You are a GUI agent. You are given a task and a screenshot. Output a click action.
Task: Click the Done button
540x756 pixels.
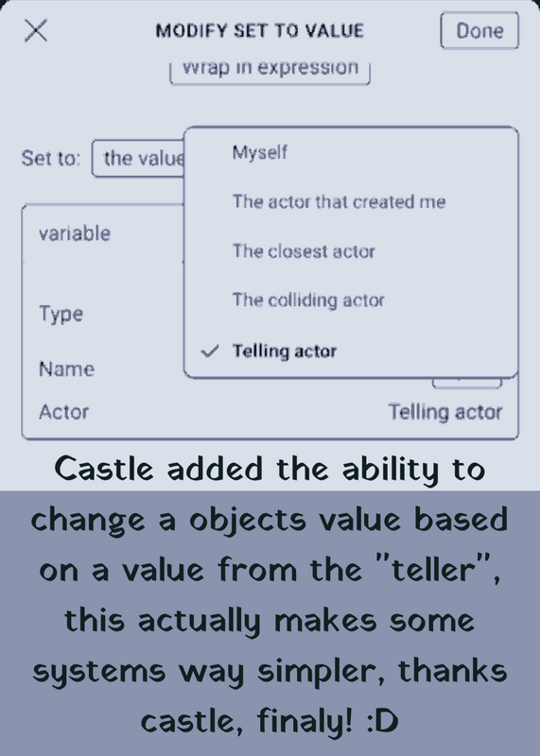click(479, 31)
